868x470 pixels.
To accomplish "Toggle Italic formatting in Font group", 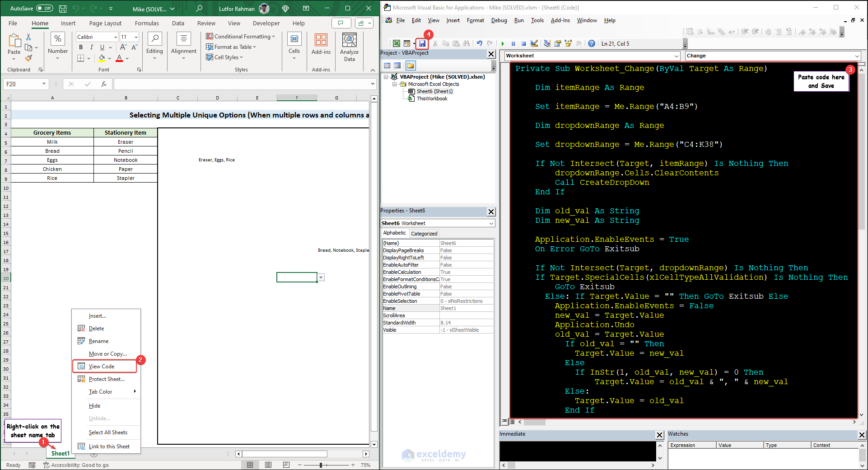I will [x=92, y=47].
